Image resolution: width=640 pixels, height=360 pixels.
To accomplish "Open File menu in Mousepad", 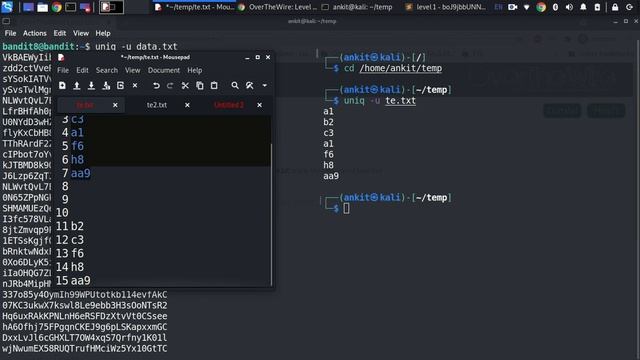I will pos(63,70).
